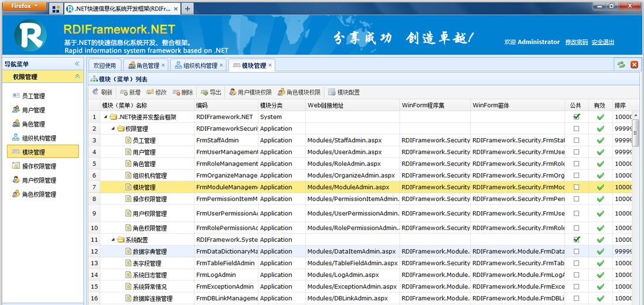Sort by 编码 column header
The height and width of the screenshot is (305, 644).
tap(226, 105)
